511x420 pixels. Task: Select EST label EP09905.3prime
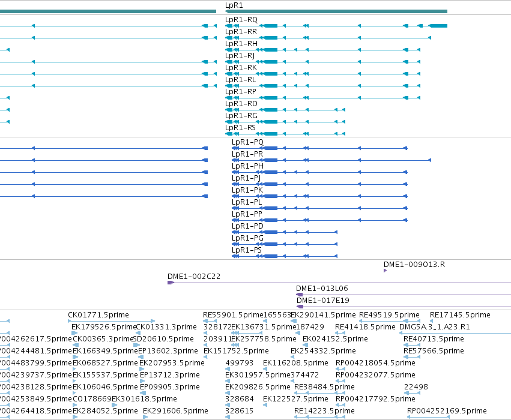pos(169,387)
